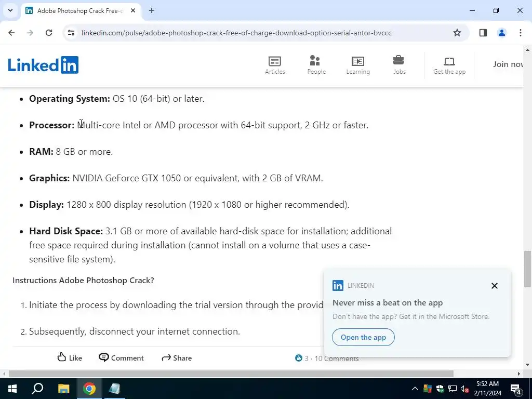This screenshot has width=532, height=399.
Task: Dismiss the LinkedIn app popup
Action: tap(495, 286)
